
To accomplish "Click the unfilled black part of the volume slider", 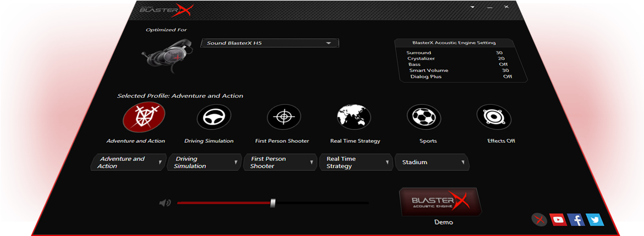I will (x=322, y=203).
